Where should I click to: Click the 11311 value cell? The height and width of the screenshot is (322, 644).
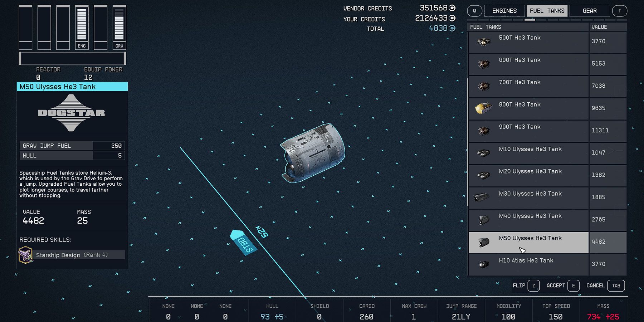608,131
